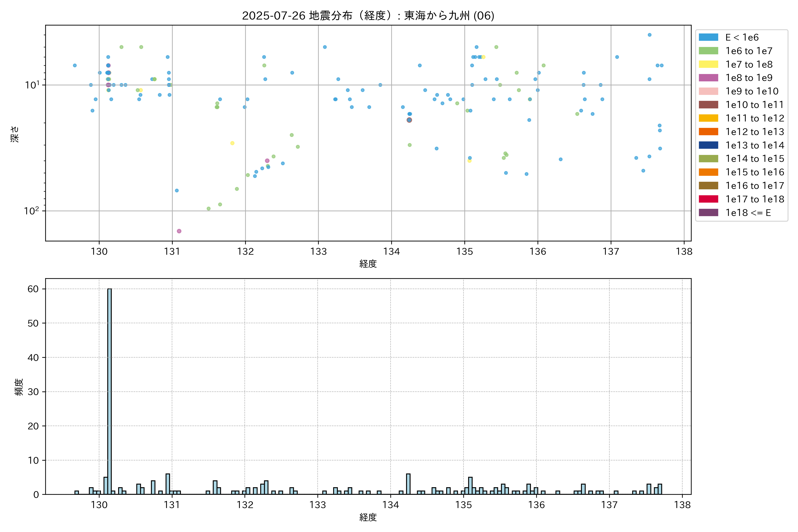The height and width of the screenshot is (532, 798).
Task: Click the navy '1e13 to 1e14' legend swatch
Action: [708, 145]
